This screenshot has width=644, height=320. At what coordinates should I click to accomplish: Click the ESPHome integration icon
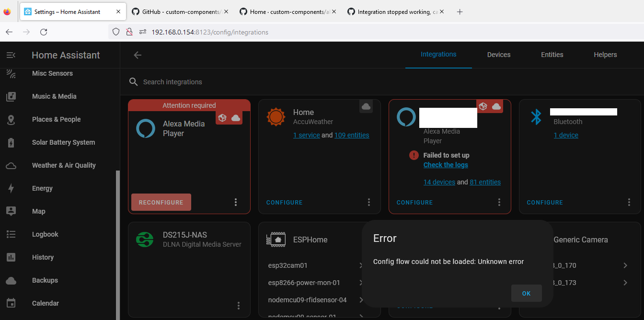(x=276, y=239)
